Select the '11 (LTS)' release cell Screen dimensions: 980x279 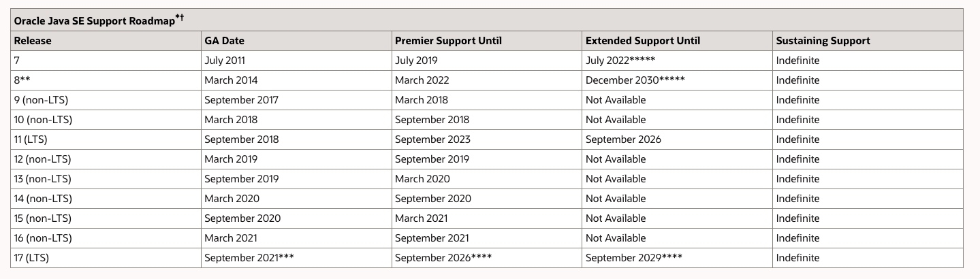pyautogui.click(x=31, y=139)
